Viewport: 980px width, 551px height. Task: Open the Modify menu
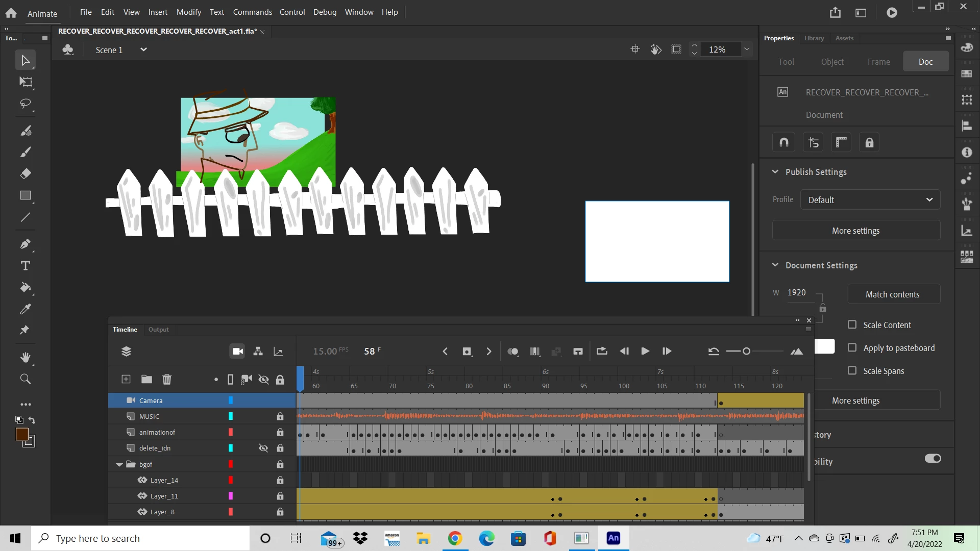tap(188, 12)
